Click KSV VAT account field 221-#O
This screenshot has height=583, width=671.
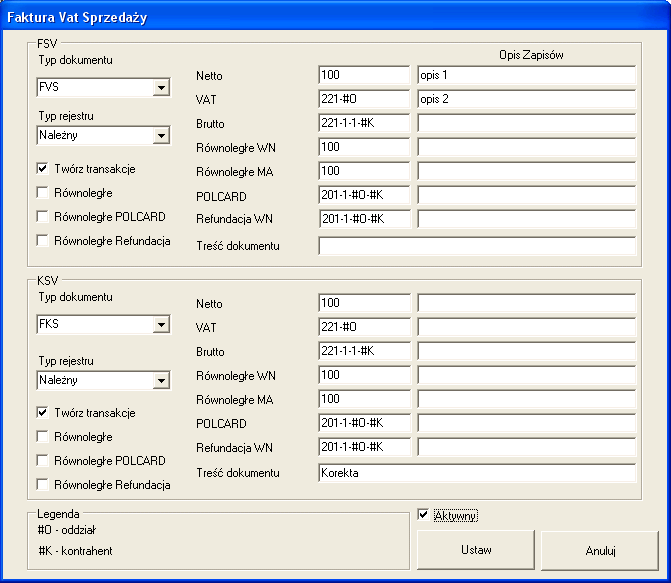click(x=364, y=327)
